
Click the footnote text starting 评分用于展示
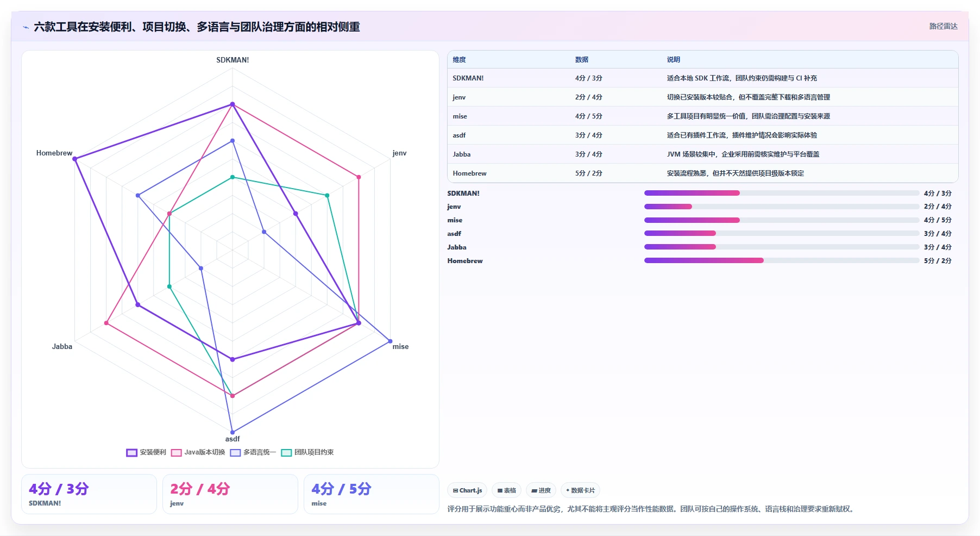(652, 509)
